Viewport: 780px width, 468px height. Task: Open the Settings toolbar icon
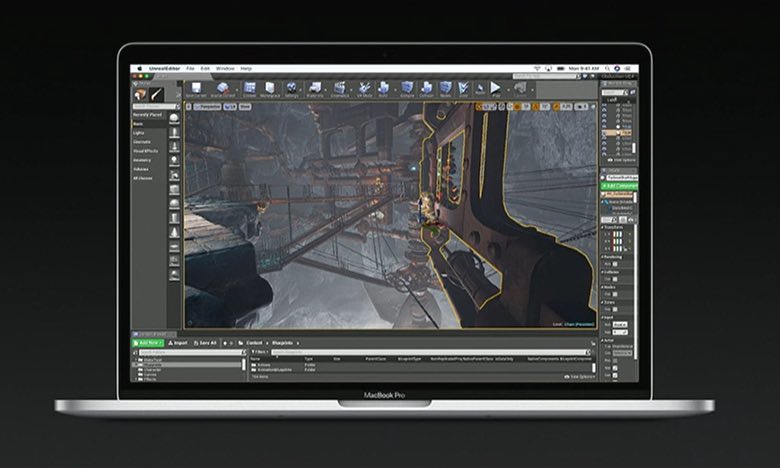292,89
